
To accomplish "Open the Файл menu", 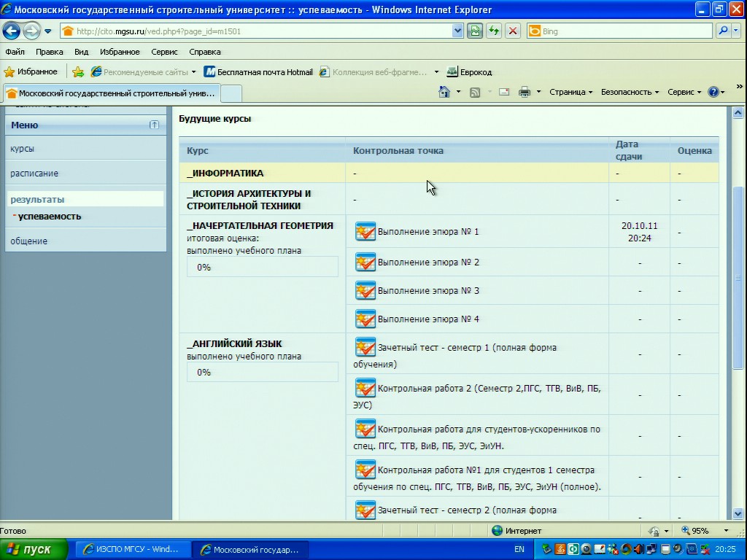I will coord(15,52).
